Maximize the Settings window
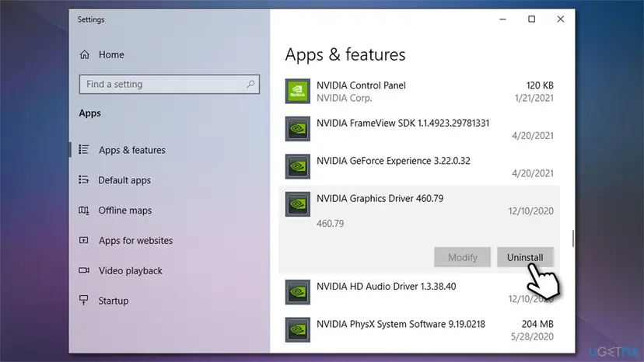Screen dimensions: 644x362 coord(531,19)
